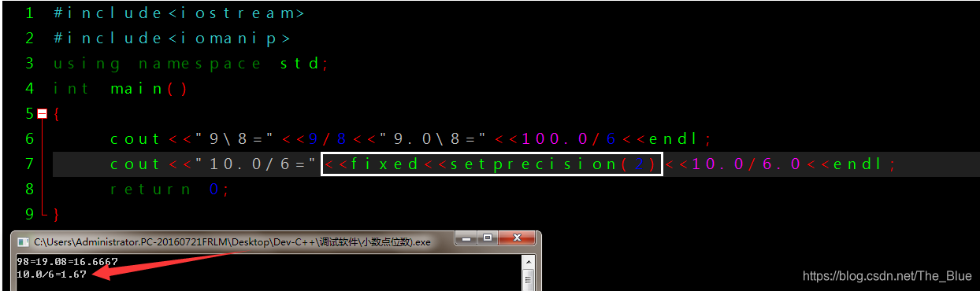Collapse the main function fold marker at line 5
This screenshot has height=291, width=980.
(43, 114)
